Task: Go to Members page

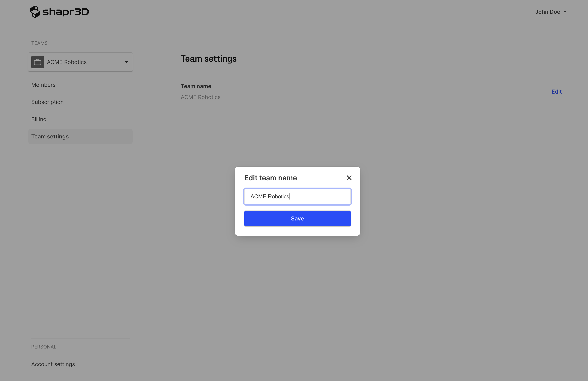Action: coord(43,85)
